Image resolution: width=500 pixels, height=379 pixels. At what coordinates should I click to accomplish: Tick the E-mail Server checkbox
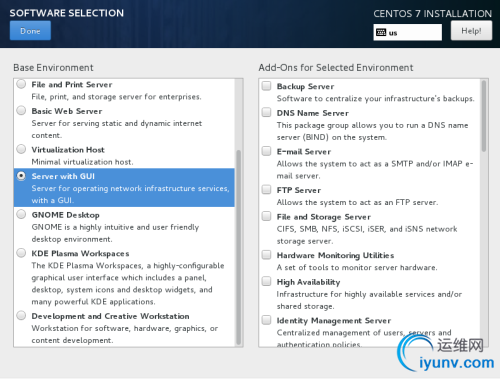click(266, 151)
